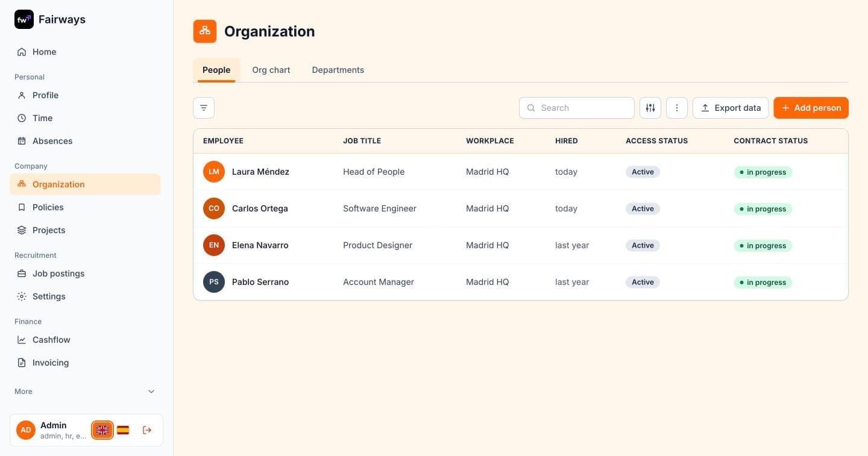Click the Export data button
The width and height of the screenshot is (868, 456).
click(x=731, y=108)
